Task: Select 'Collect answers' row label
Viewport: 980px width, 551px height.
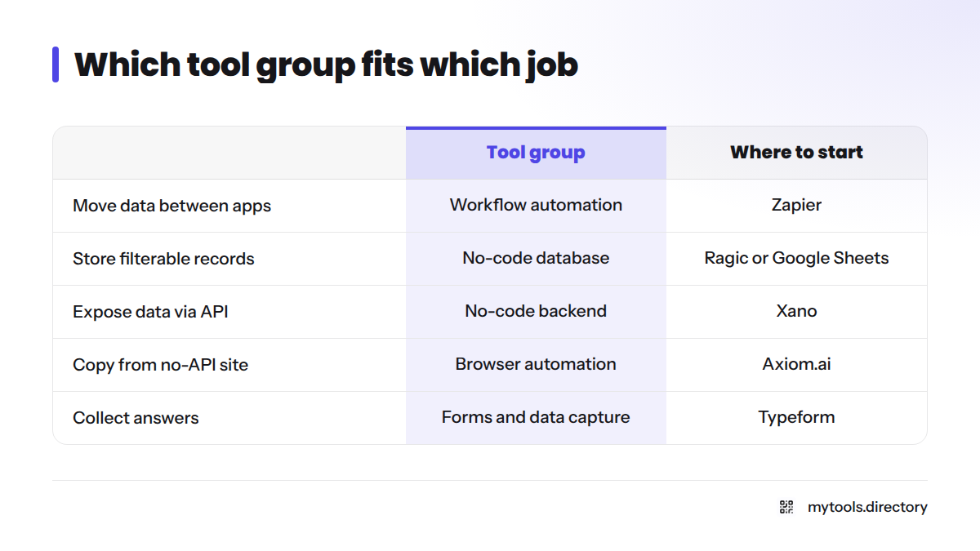Action: pos(136,418)
